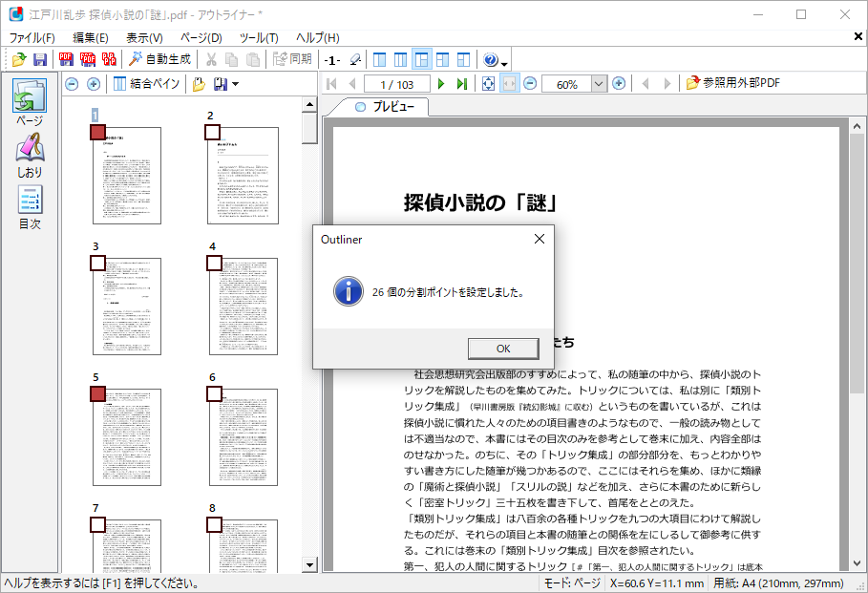
Task: Toggle the split marker on page 6
Action: coord(214,393)
